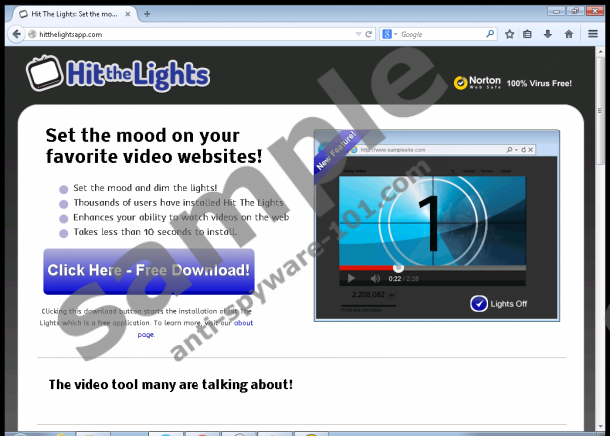The image size is (610, 436).
Task: Click the browser back arrow button
Action: pyautogui.click(x=14, y=34)
